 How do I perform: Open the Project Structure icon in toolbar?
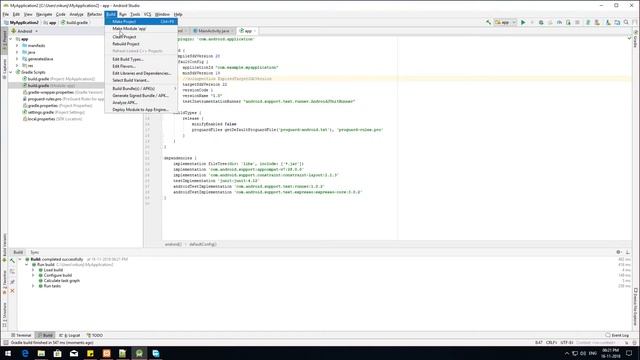[x=617, y=22]
